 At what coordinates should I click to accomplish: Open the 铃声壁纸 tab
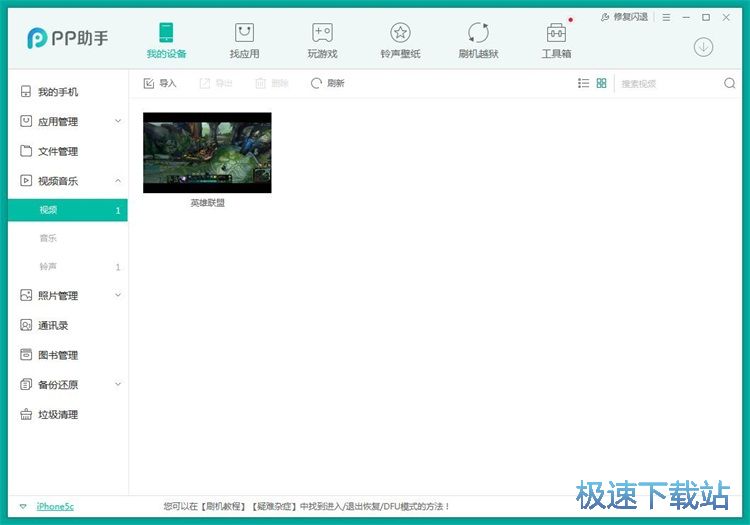pyautogui.click(x=400, y=41)
